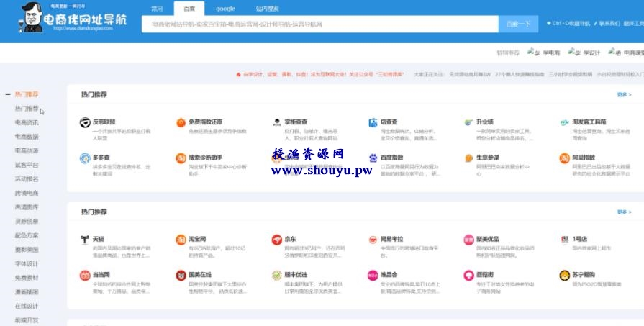Open the 唯品会 icon
644x326 pixels.
coord(373,275)
